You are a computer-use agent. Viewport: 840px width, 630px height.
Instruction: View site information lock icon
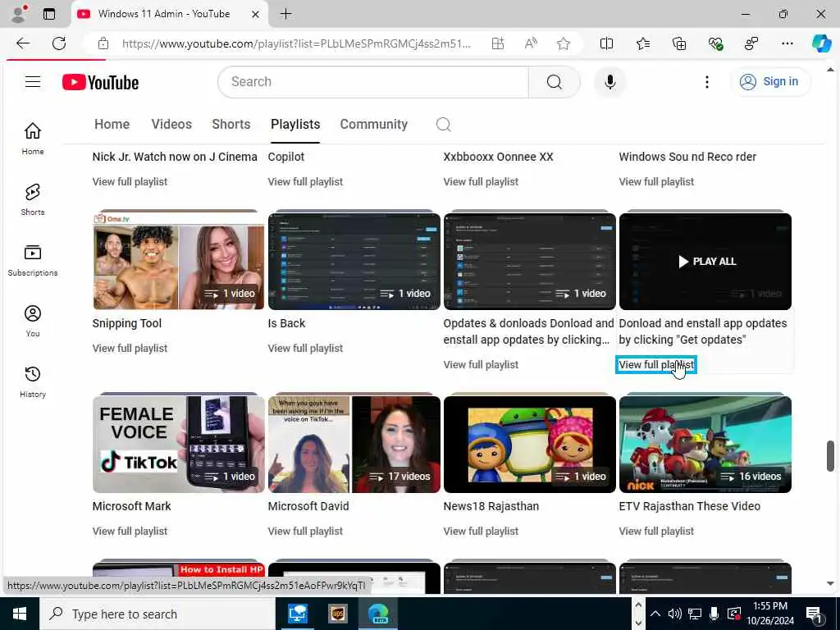coord(103,43)
